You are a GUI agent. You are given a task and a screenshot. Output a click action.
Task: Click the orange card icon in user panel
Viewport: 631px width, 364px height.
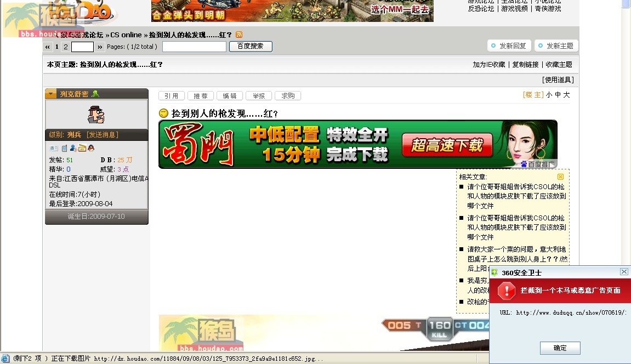click(82, 148)
